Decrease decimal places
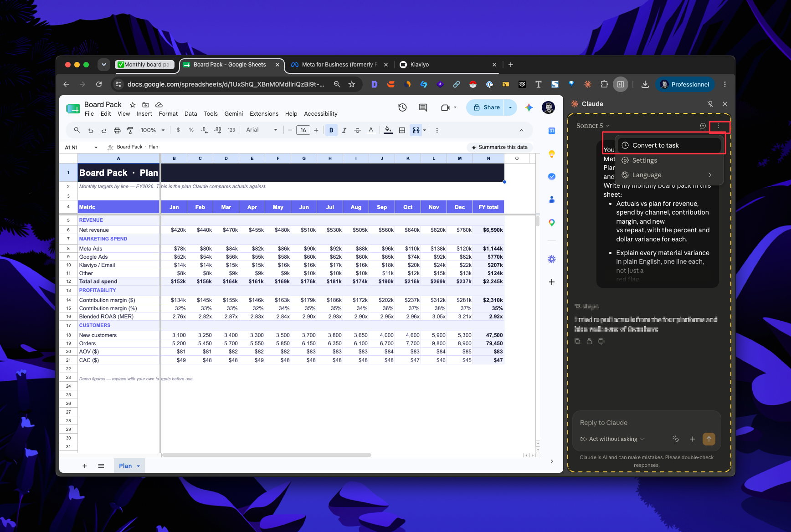This screenshot has height=532, width=791. click(205, 130)
